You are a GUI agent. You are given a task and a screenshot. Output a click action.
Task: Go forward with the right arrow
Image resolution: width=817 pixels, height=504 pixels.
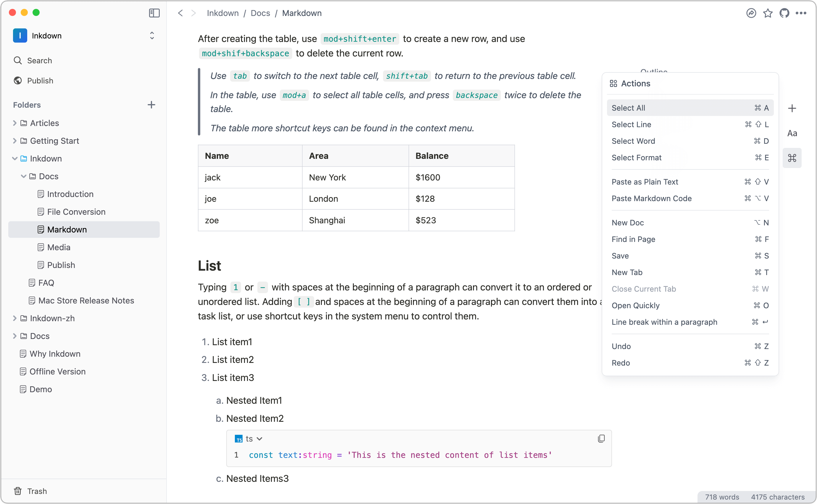point(194,13)
